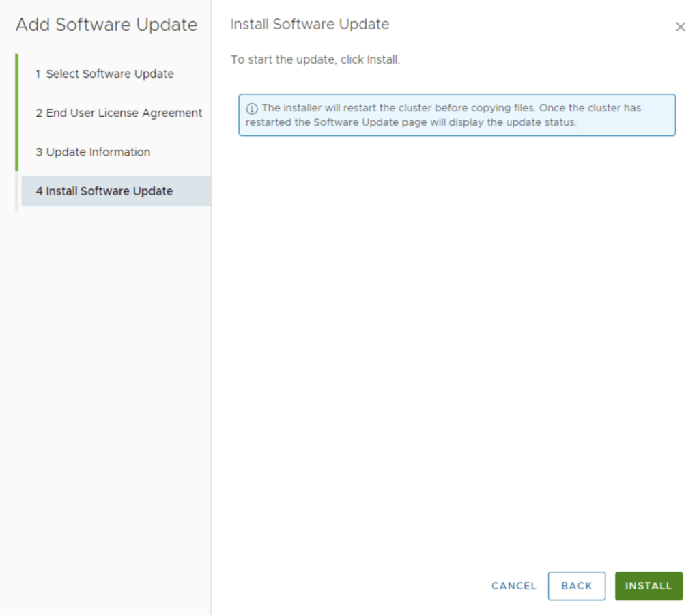Click the Install Software Update page heading

coord(310,25)
